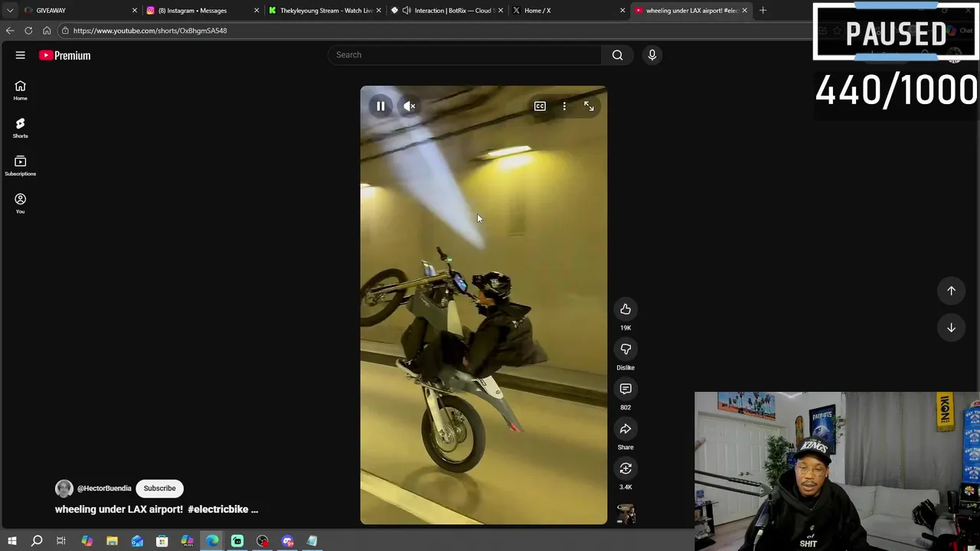Open the @HectorBuendia channel link

[104, 488]
